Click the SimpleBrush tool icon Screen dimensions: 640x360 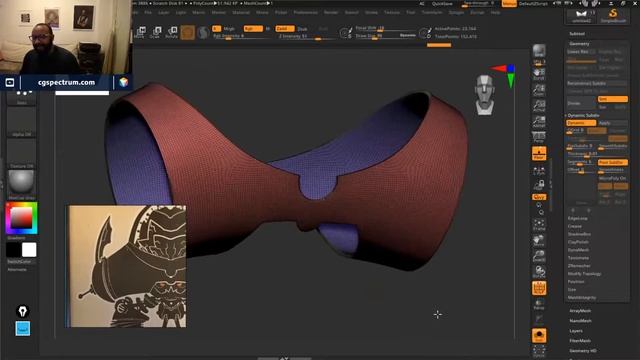click(613, 15)
